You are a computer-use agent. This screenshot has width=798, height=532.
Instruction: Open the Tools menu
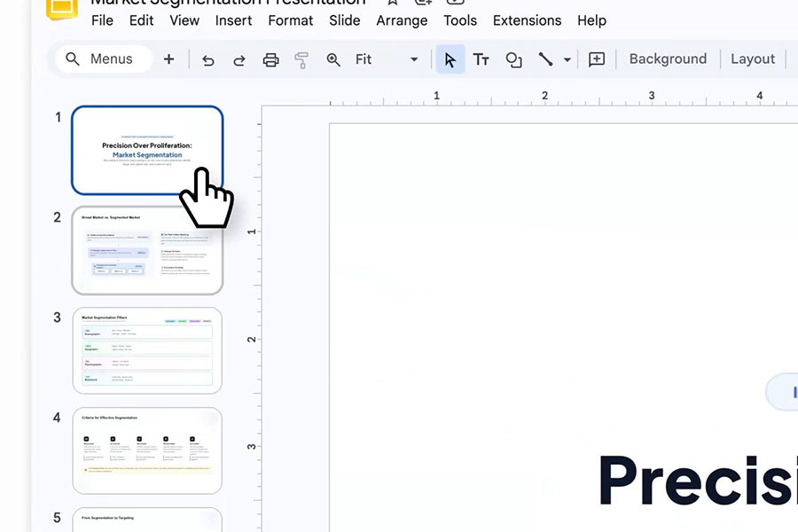click(460, 20)
